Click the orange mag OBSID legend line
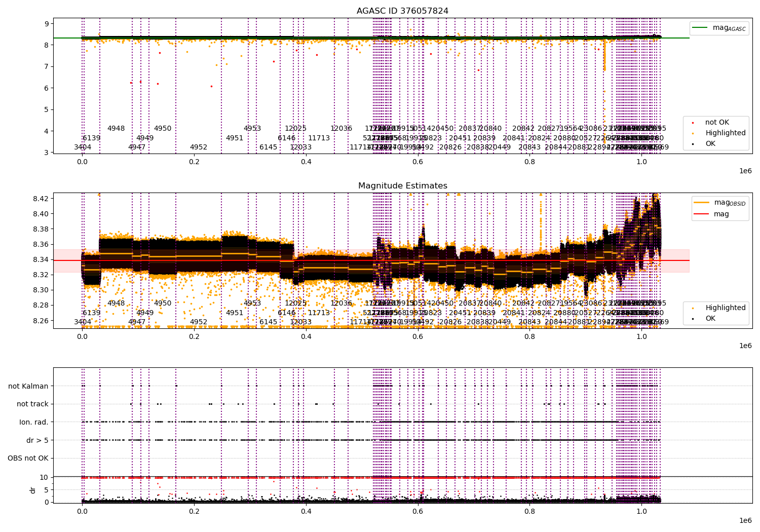760x532 pixels. (x=701, y=203)
